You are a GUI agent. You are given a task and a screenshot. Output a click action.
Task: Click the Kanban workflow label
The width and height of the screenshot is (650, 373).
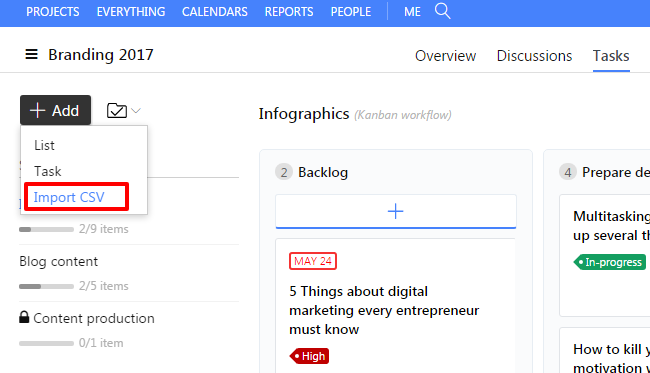[x=403, y=115]
